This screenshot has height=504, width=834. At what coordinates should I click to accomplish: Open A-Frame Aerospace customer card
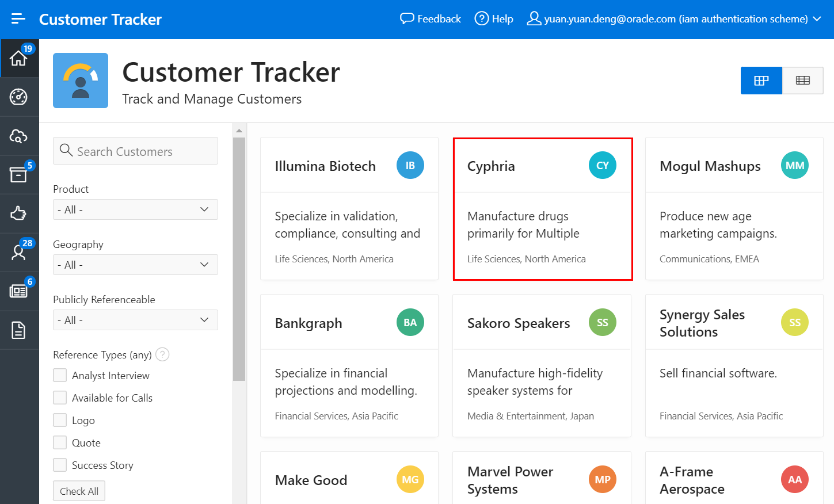[734, 478]
